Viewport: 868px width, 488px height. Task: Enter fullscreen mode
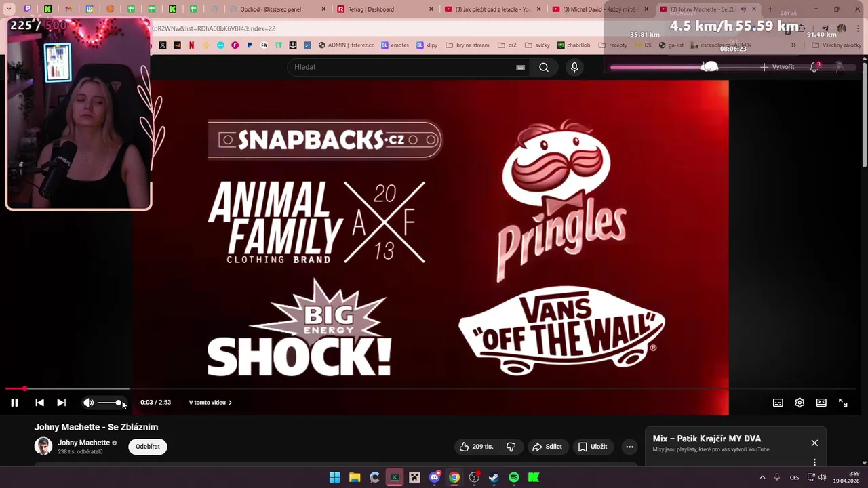pyautogui.click(x=843, y=403)
